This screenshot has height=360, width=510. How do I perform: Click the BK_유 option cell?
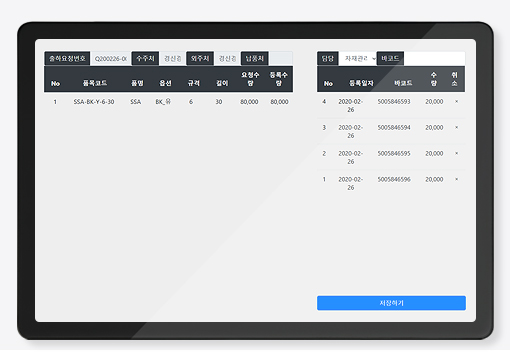pyautogui.click(x=163, y=102)
